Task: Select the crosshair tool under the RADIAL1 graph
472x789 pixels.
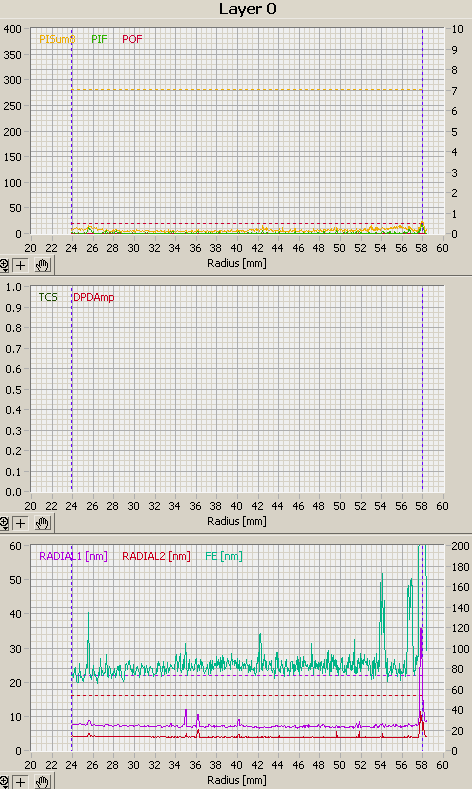Action: click(21, 782)
